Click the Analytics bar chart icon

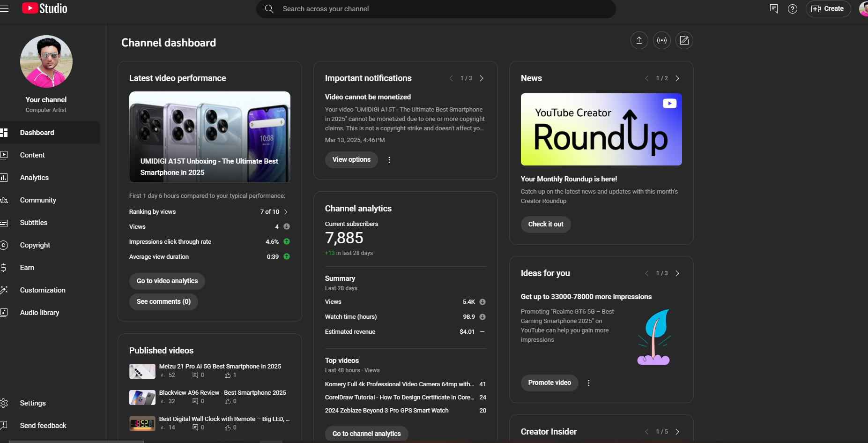click(4, 178)
